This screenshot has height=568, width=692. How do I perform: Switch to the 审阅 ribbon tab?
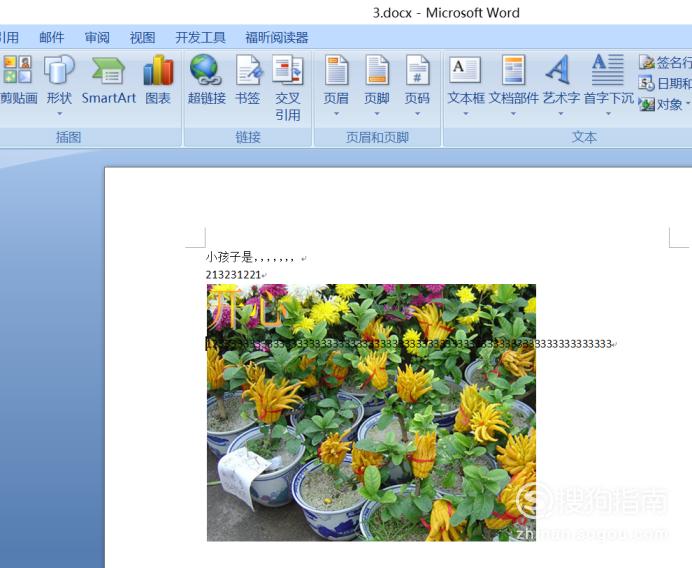coord(97,38)
